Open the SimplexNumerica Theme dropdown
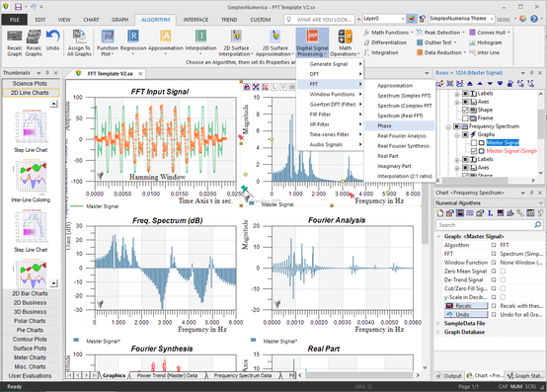Image resolution: width=547 pixels, height=392 pixels. [x=492, y=19]
